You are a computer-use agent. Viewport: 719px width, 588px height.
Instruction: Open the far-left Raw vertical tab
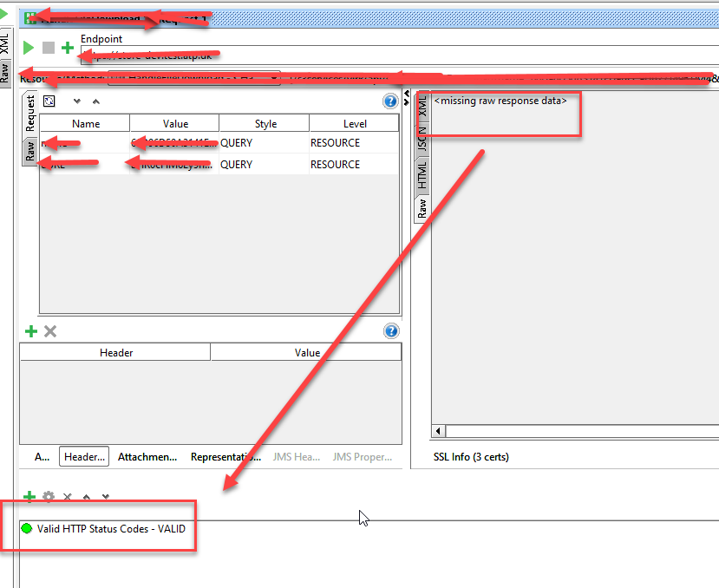point(4,74)
